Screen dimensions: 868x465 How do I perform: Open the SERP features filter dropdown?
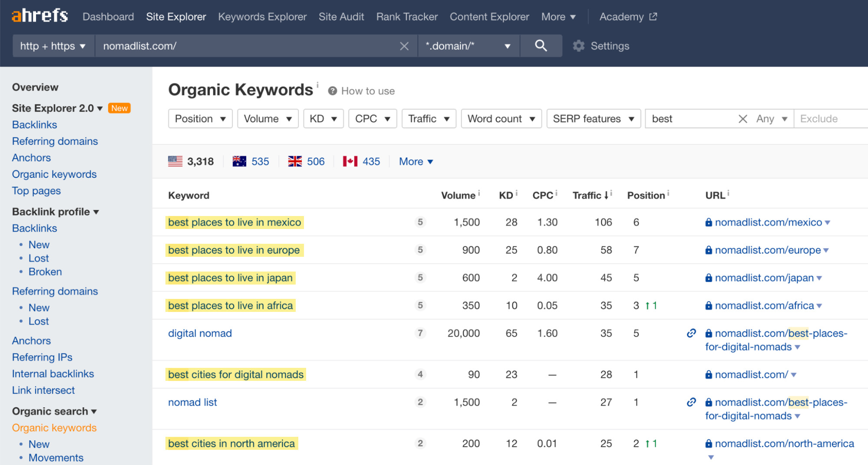593,119
